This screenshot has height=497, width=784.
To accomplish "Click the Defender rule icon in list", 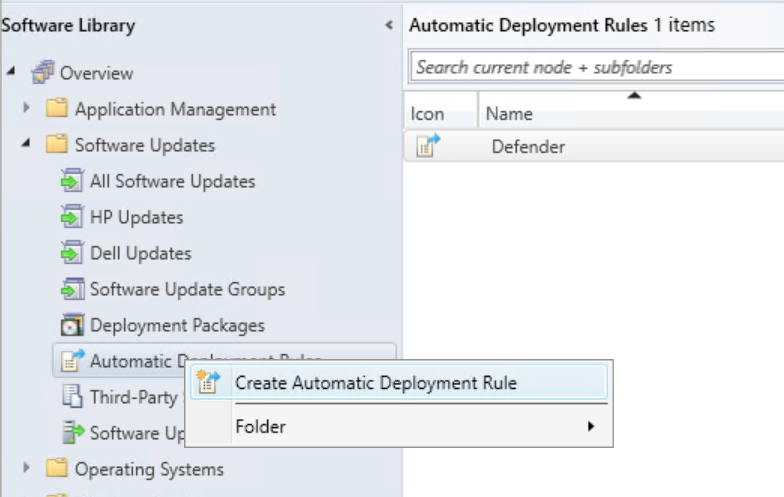I will coord(427,146).
